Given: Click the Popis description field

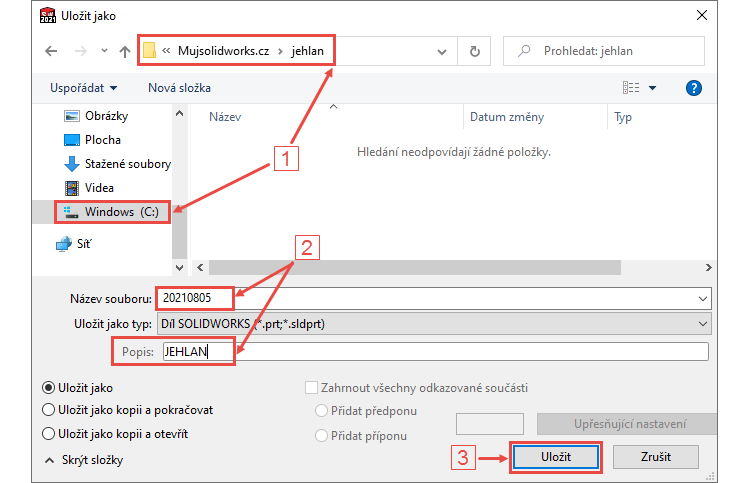Looking at the screenshot, I should coord(435,352).
